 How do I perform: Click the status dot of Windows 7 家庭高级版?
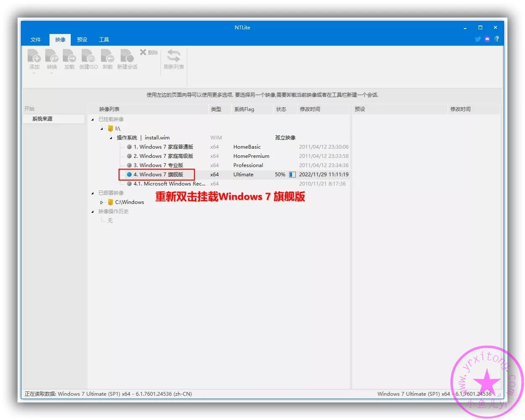pos(129,156)
